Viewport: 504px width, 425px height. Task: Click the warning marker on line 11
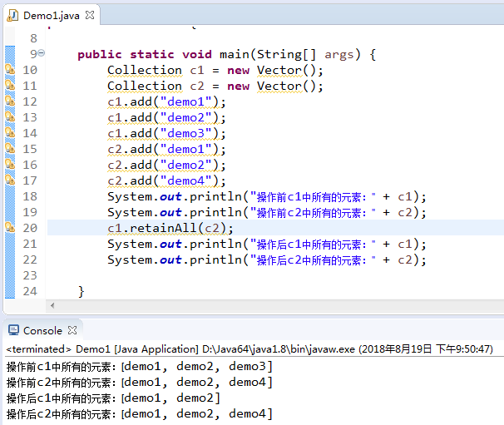[x=10, y=85]
